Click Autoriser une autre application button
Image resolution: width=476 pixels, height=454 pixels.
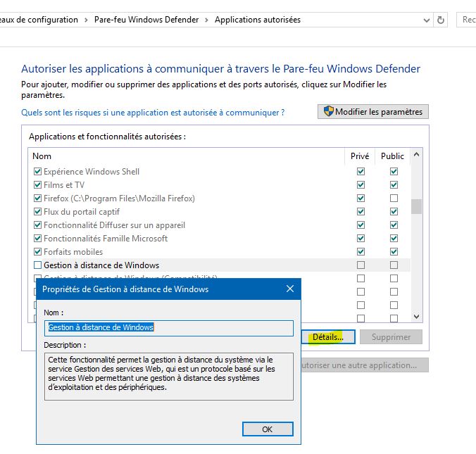(365, 365)
